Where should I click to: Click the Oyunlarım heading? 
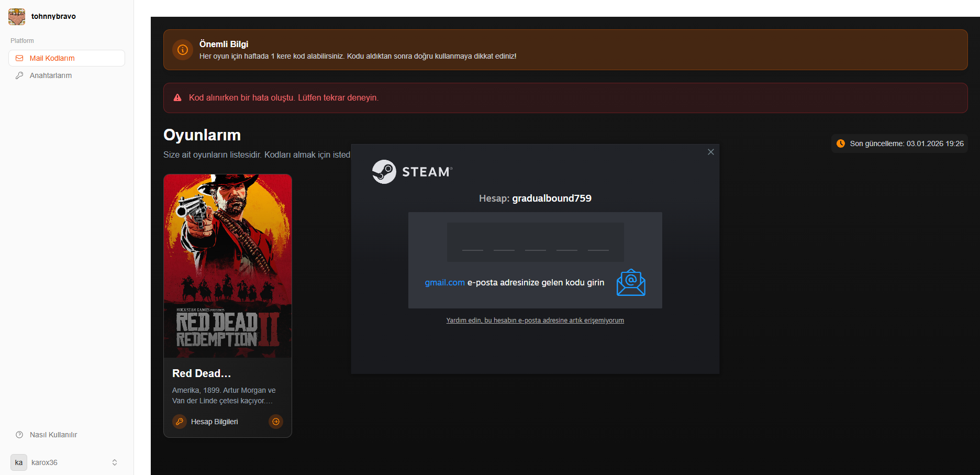coord(202,135)
